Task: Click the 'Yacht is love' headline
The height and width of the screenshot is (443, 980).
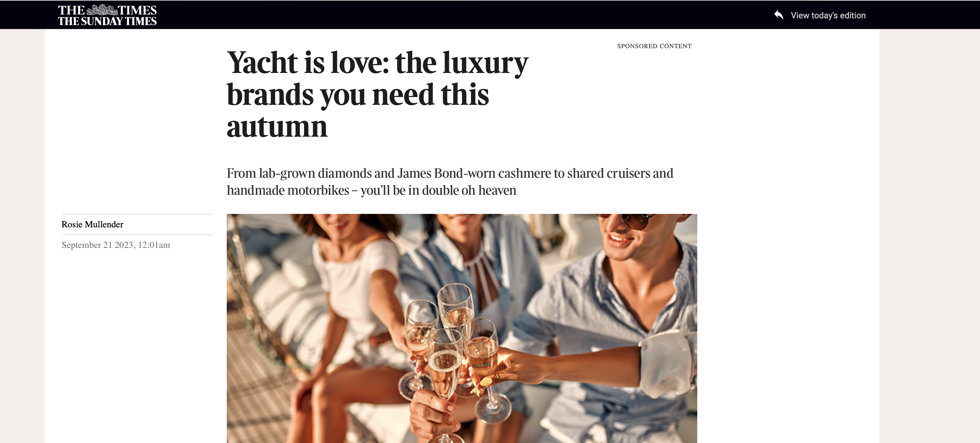Action: 377,94
